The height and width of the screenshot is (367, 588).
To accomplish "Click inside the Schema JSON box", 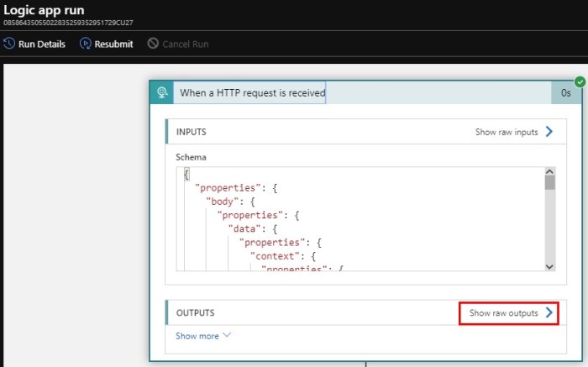I will [x=360, y=218].
